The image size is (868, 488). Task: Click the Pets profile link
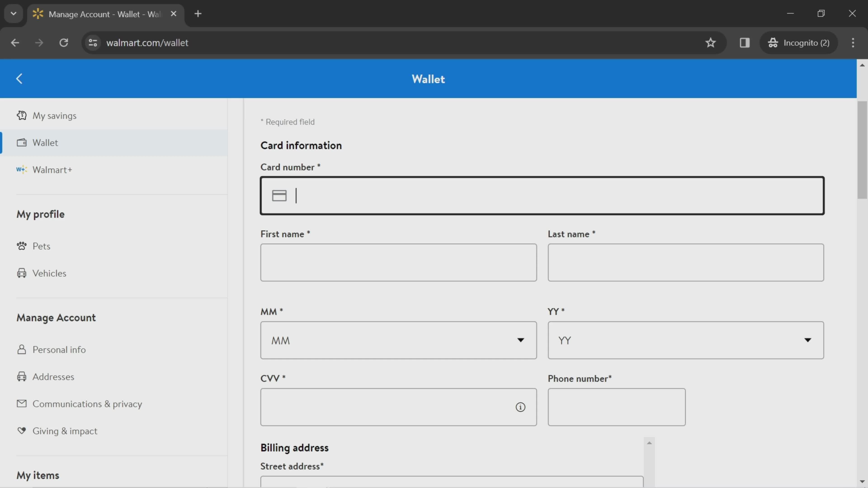(41, 246)
